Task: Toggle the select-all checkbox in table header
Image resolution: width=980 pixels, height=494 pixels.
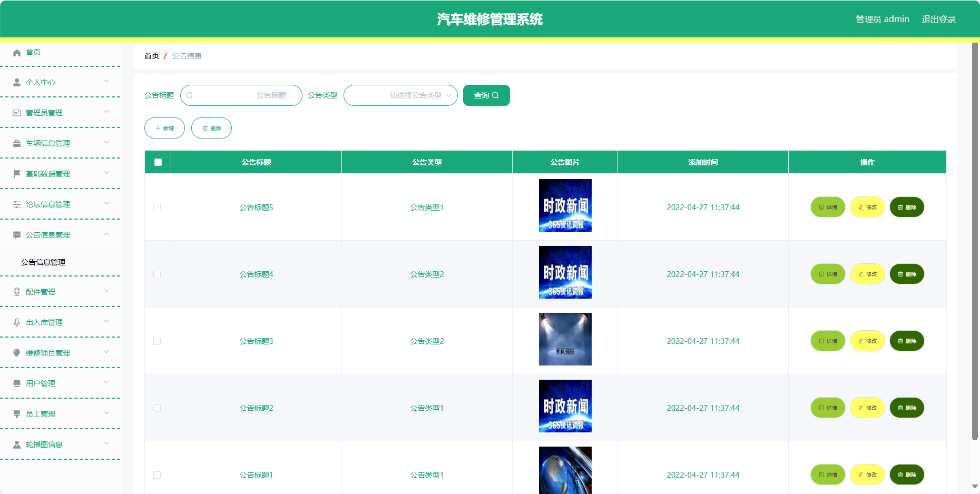Action: coord(158,162)
